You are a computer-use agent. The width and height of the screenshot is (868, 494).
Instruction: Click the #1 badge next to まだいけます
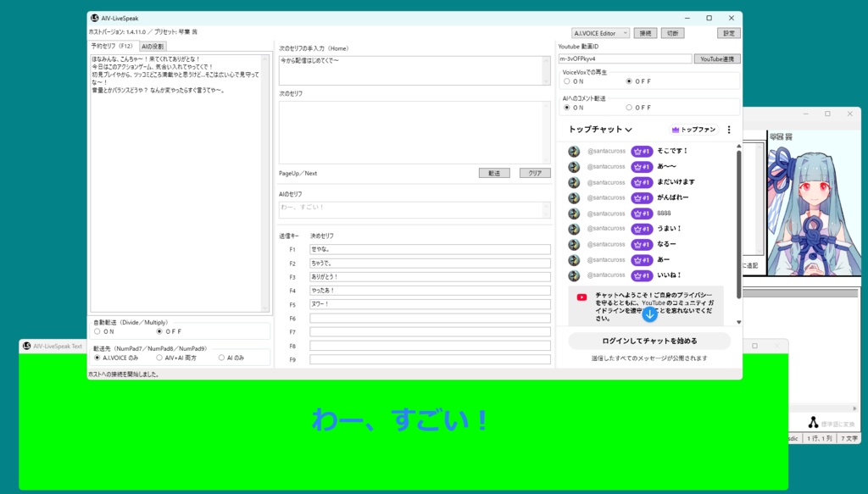coord(642,182)
